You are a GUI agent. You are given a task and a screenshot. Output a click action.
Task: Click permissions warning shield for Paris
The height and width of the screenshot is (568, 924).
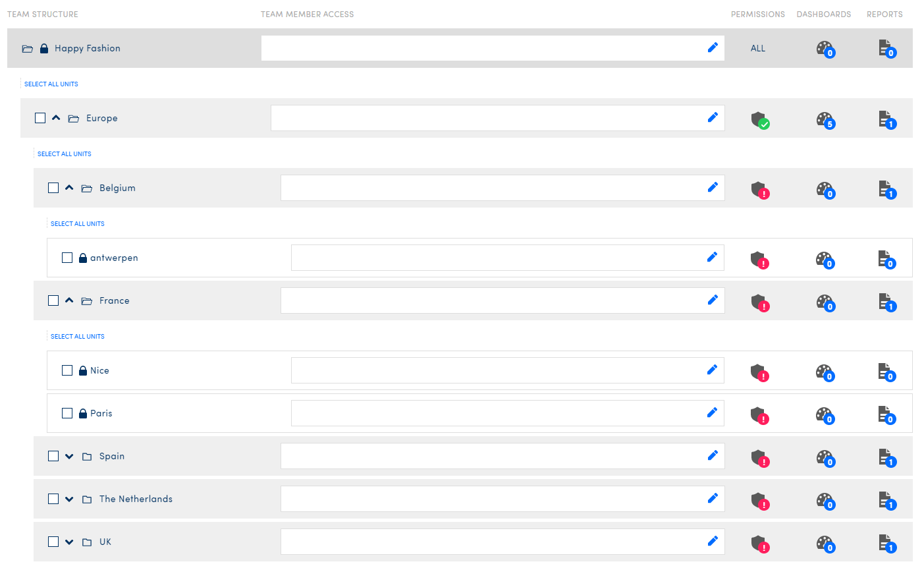pyautogui.click(x=759, y=414)
